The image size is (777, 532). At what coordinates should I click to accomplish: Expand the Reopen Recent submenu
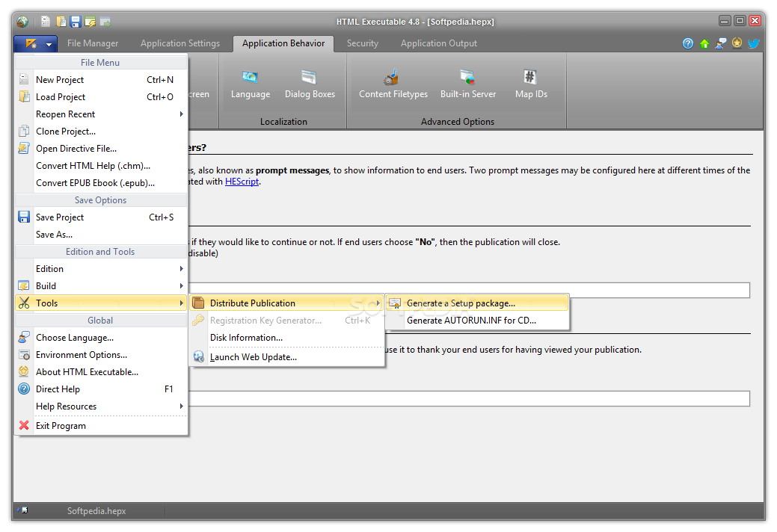101,114
